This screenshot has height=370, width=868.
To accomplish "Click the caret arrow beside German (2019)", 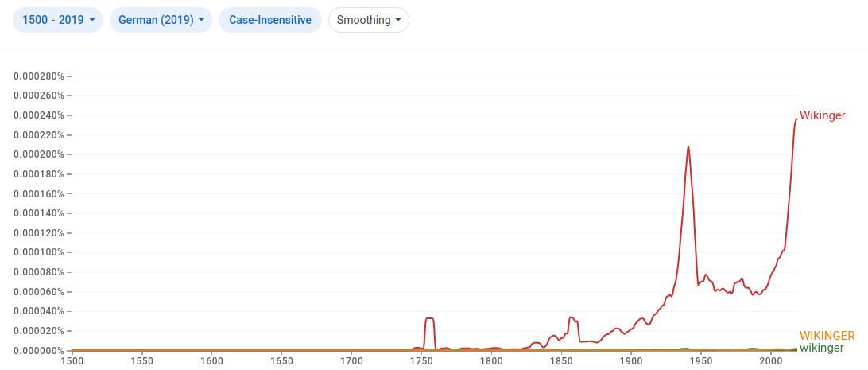I will pos(201,20).
